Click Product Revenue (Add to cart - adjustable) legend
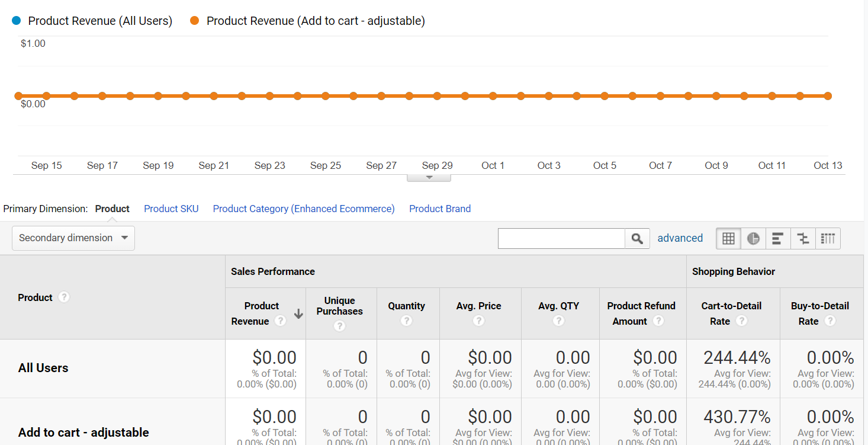 pos(316,21)
